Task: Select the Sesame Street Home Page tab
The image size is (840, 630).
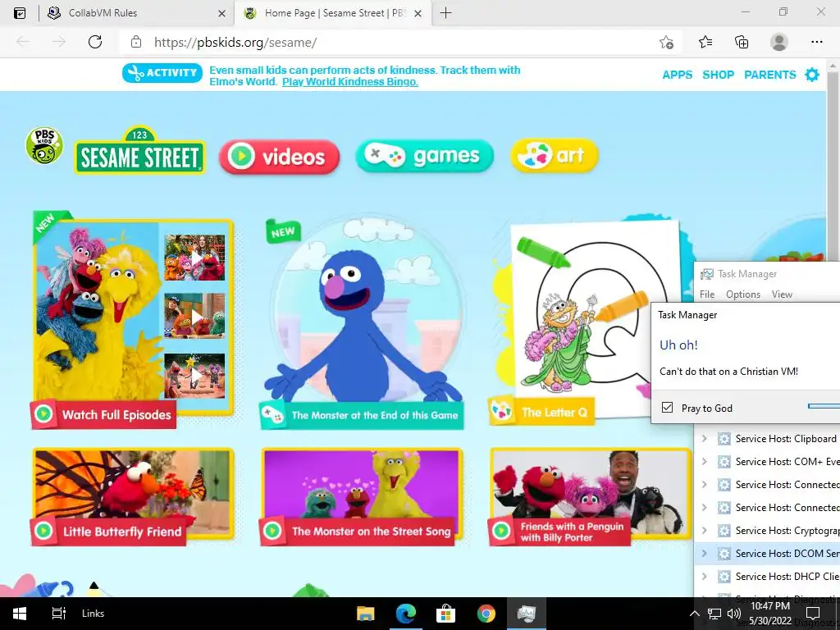Action: click(333, 13)
